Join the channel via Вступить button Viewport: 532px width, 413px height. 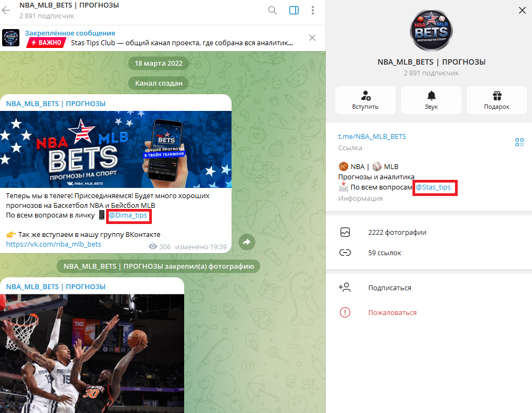coord(366,100)
